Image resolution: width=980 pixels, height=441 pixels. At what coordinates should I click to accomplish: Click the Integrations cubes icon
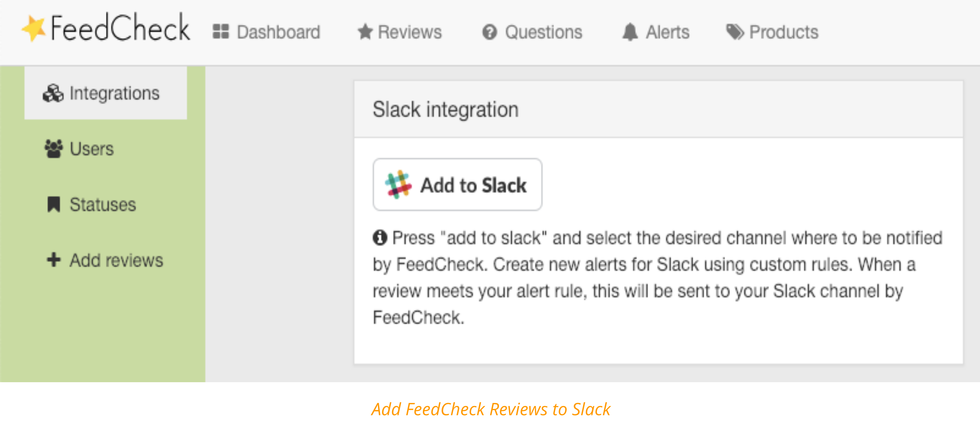pos(53,93)
